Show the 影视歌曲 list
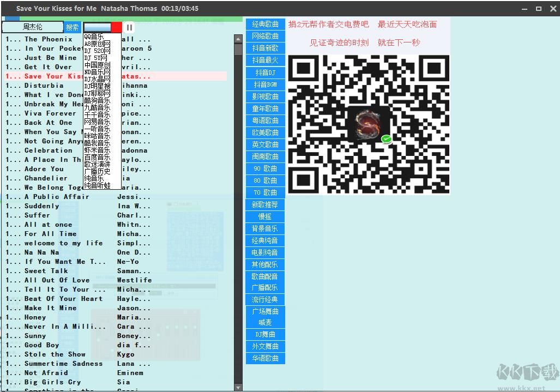 click(x=265, y=97)
